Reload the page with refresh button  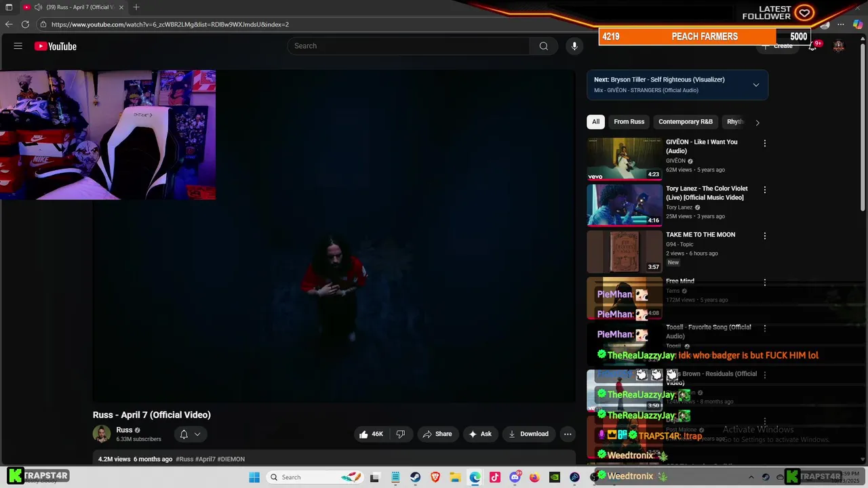25,24
